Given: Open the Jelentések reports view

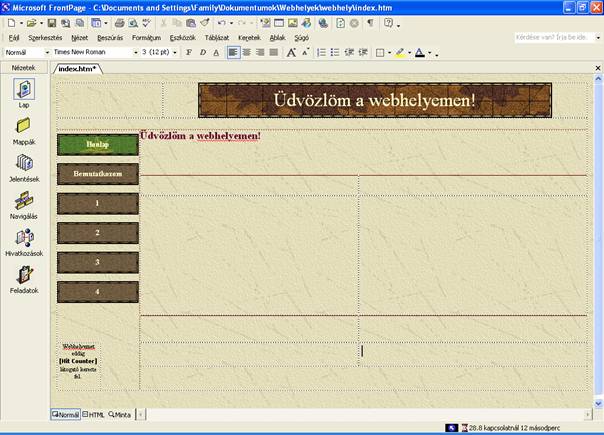Looking at the screenshot, I should point(23,164).
